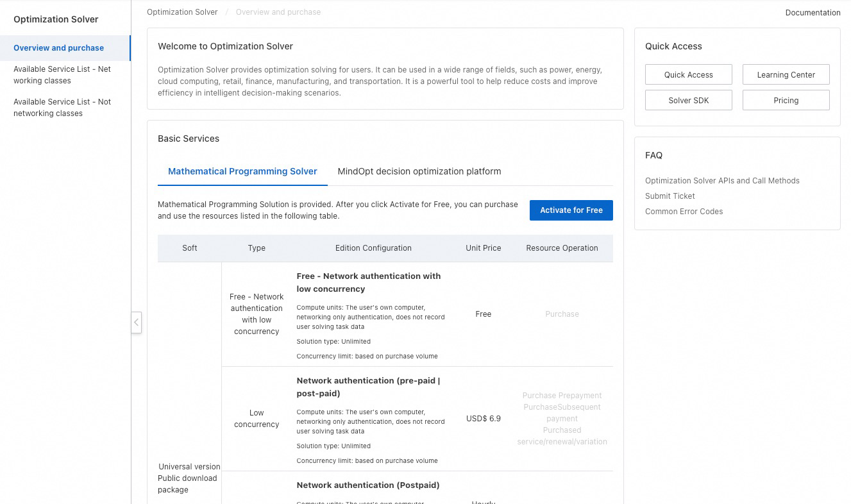Open the Learning Center
The image size is (851, 504).
point(786,75)
